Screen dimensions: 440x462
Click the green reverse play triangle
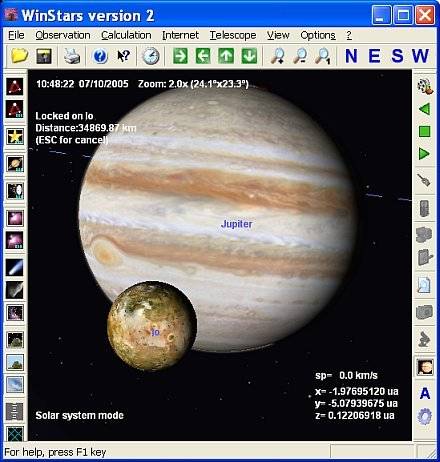pos(424,109)
